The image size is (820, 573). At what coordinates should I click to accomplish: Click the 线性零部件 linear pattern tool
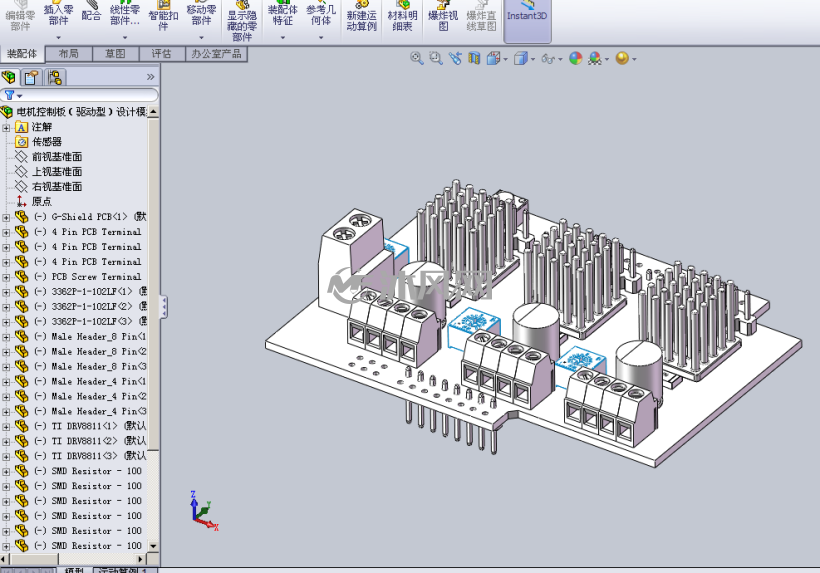click(x=124, y=15)
